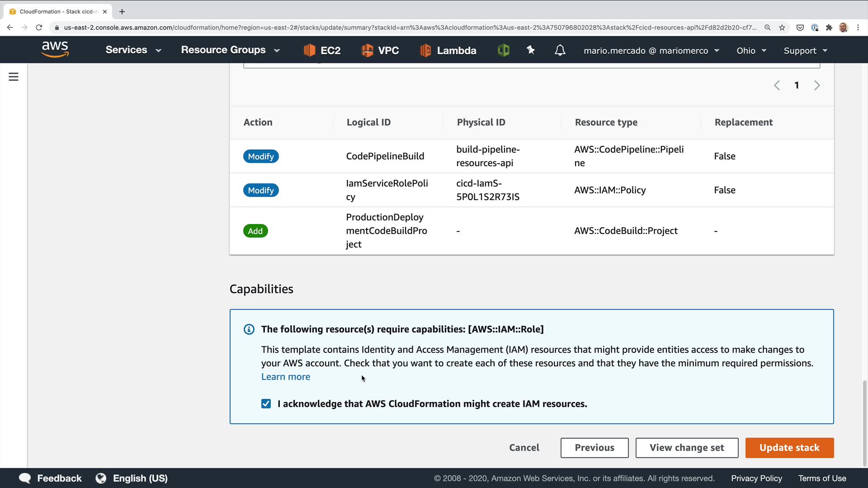Toggle the IAM resources acknowledgement checkbox
Viewport: 868px width, 488px height.
[266, 404]
